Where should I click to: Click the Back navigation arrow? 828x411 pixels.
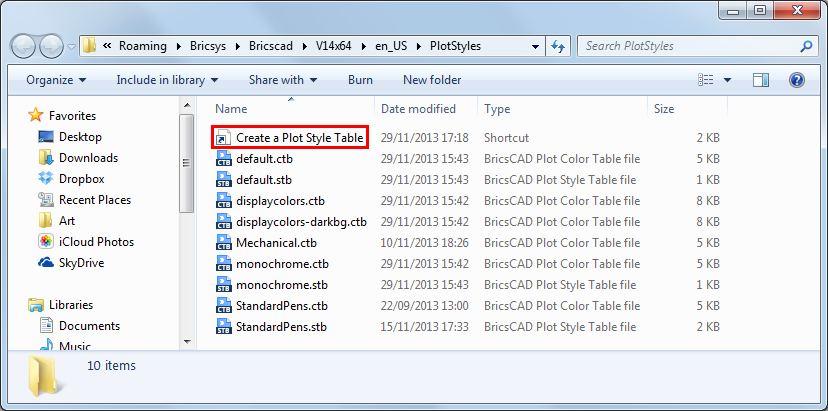point(23,46)
